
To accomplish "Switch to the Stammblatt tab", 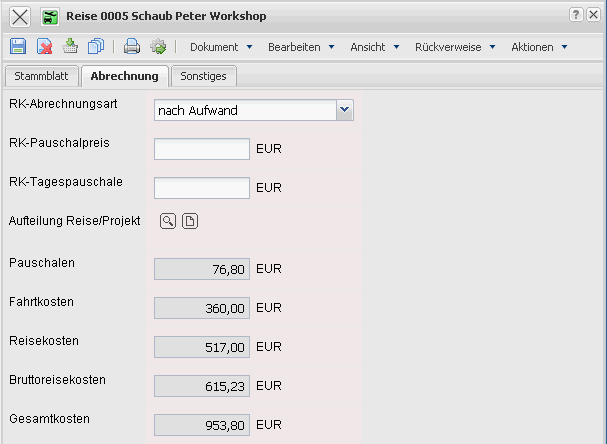I will click(x=39, y=76).
